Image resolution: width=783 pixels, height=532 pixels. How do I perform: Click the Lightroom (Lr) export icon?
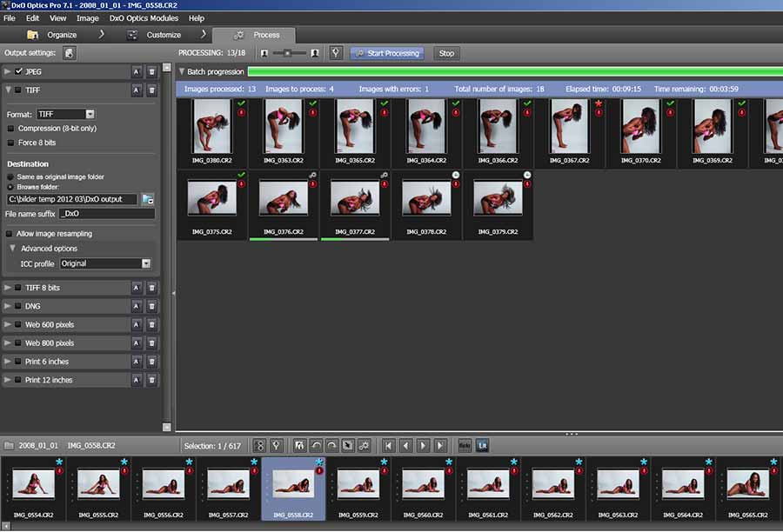click(x=482, y=445)
